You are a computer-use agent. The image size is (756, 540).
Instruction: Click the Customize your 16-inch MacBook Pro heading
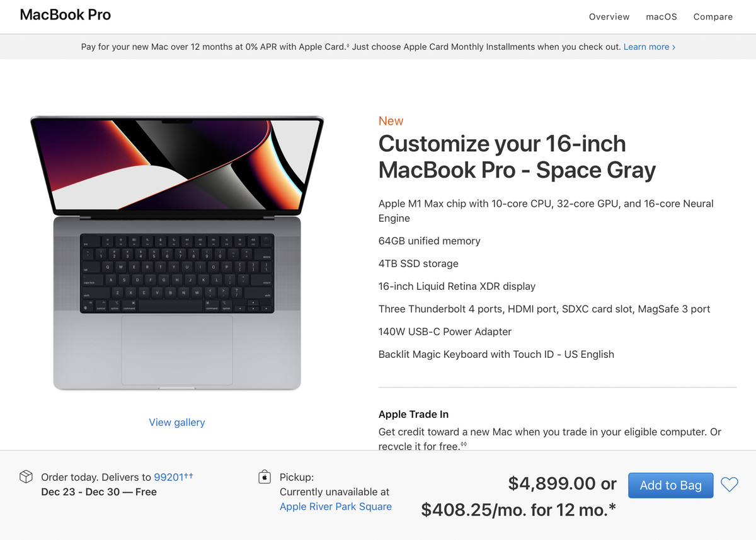click(x=517, y=157)
